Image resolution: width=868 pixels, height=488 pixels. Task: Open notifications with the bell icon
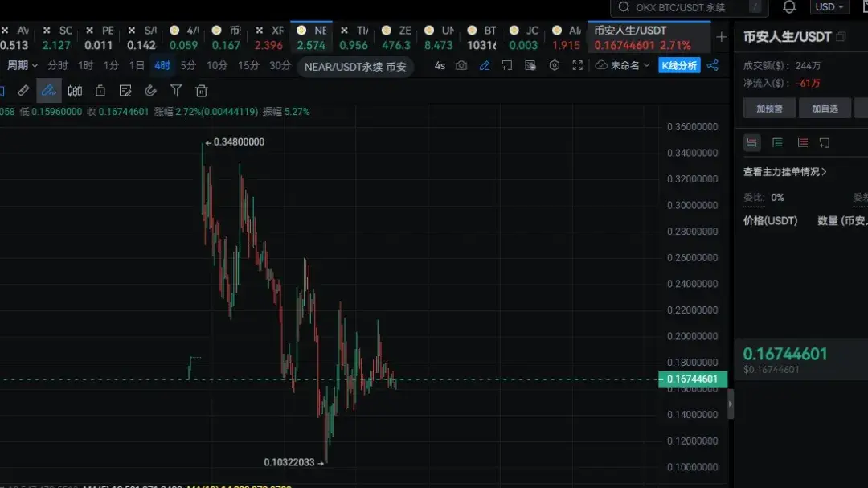[x=789, y=7]
